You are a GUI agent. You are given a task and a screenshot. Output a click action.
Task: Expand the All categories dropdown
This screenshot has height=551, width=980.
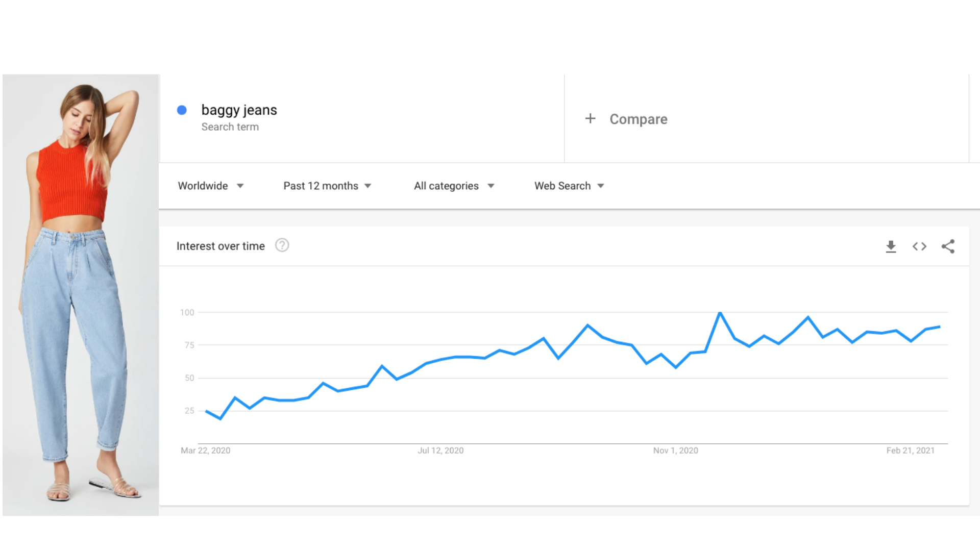[454, 186]
